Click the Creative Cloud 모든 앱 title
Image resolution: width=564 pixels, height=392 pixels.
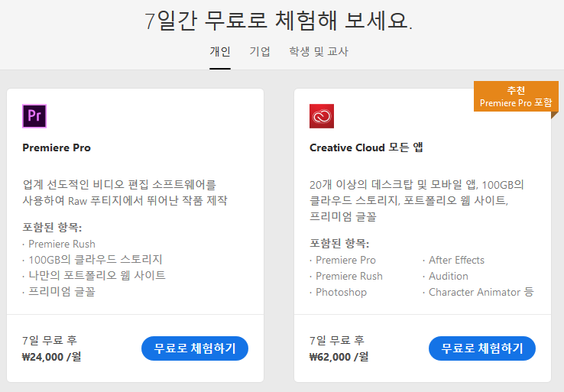366,147
